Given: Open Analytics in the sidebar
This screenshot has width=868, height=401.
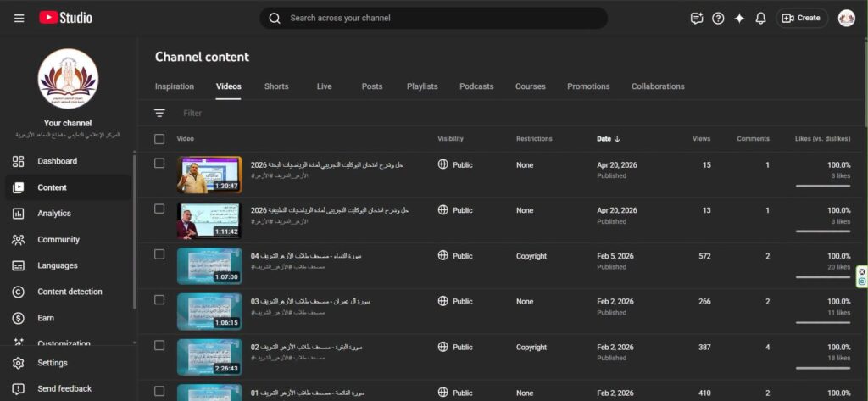Looking at the screenshot, I should (x=68, y=214).
